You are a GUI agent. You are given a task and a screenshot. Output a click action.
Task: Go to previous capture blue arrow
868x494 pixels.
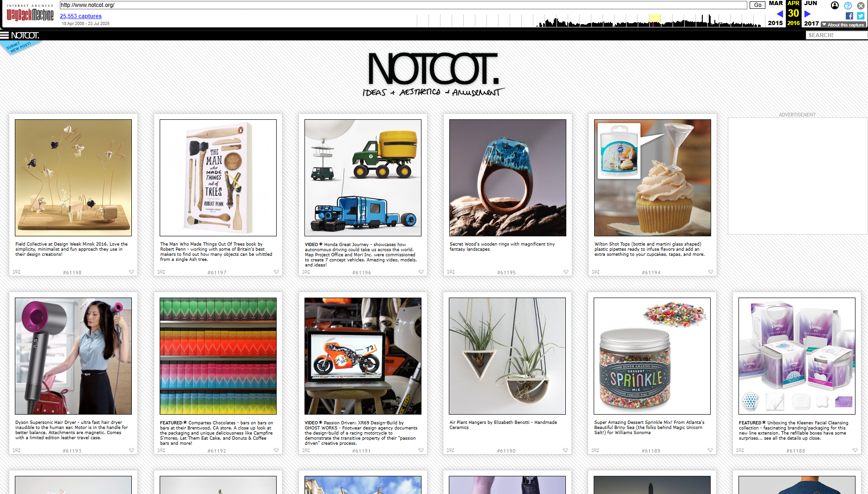point(780,14)
